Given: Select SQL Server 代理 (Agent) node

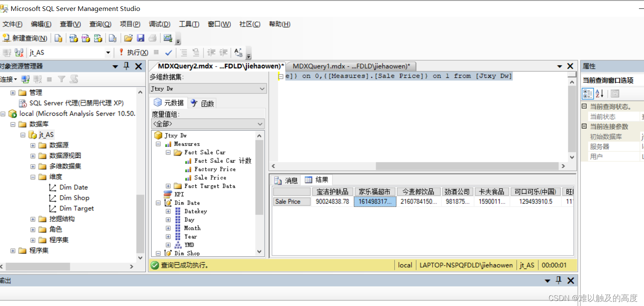Looking at the screenshot, I should (x=76, y=103).
